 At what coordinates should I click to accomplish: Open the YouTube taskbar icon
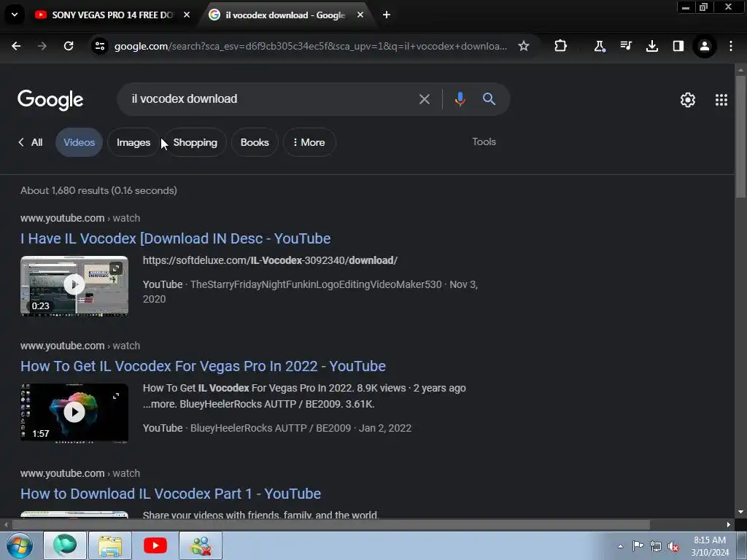[x=155, y=545]
